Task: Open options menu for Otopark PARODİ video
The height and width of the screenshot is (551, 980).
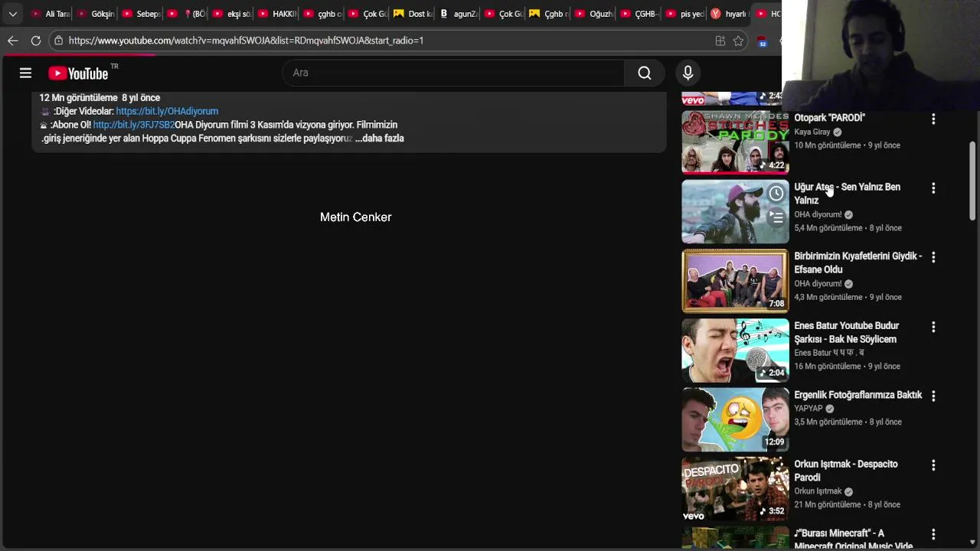Action: (933, 119)
